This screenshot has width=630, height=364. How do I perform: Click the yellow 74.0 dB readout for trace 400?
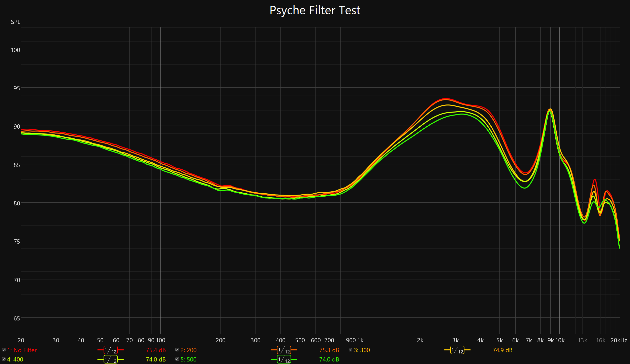156,359
